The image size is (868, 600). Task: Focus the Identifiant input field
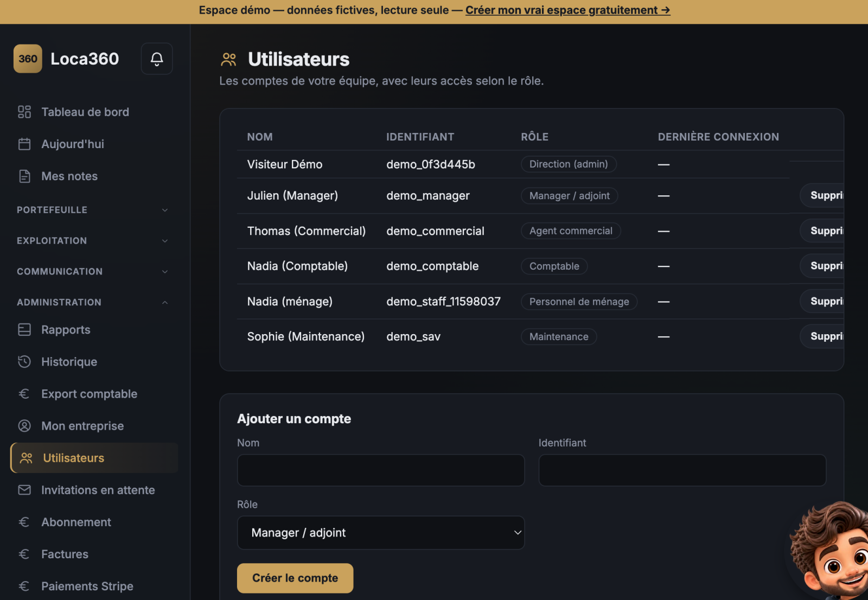[x=682, y=470]
